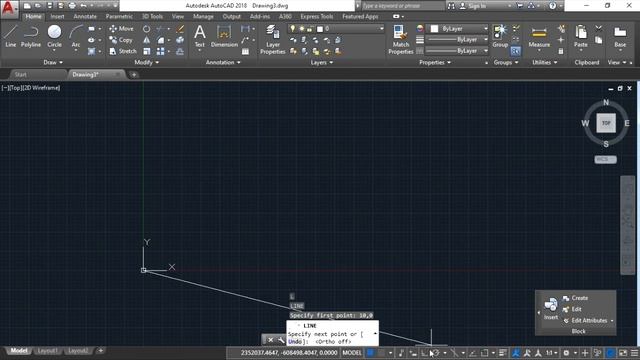The width and height of the screenshot is (640, 360).
Task: Click the TOP face of ViewCube
Action: 606,123
